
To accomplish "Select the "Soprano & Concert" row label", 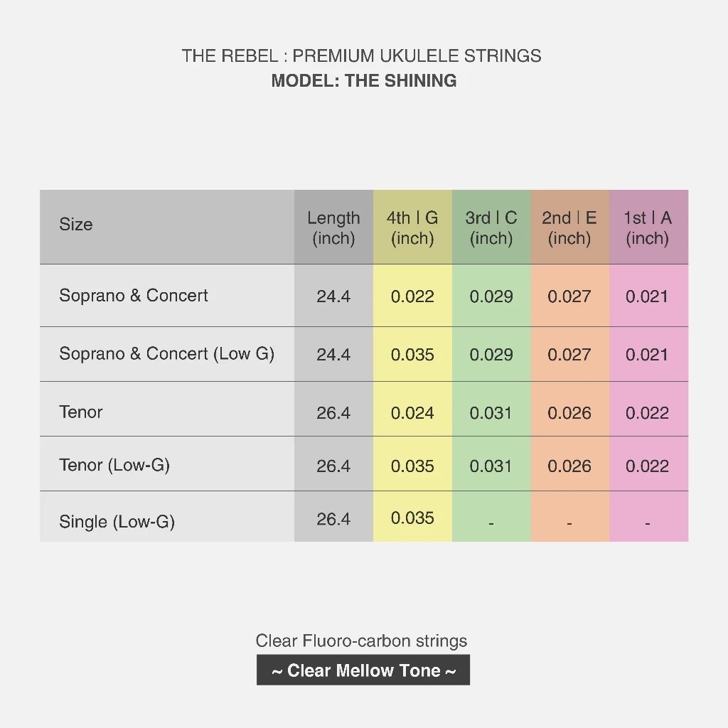I will click(x=134, y=296).
